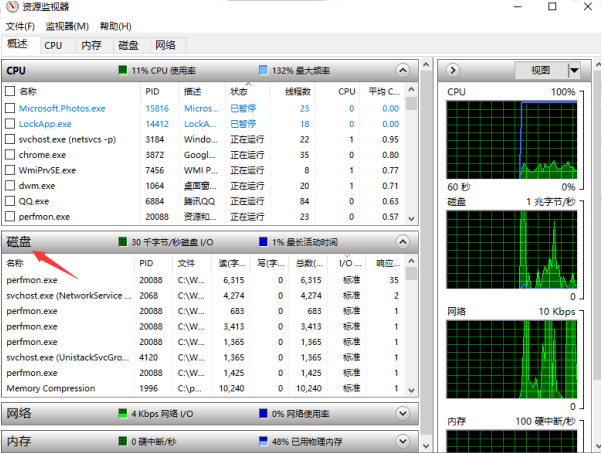Sort CPU list by 描述 column header
This screenshot has height=453, width=602.
pyautogui.click(x=202, y=91)
